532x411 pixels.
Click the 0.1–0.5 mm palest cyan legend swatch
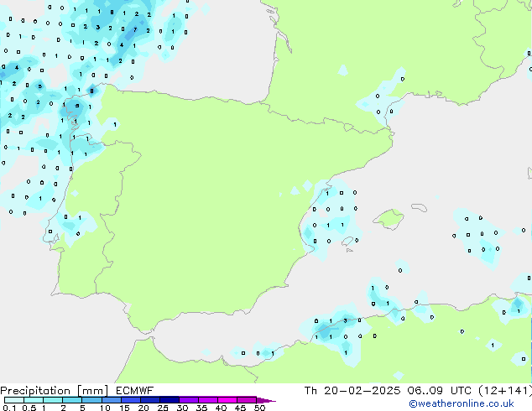pyautogui.click(x=14, y=400)
